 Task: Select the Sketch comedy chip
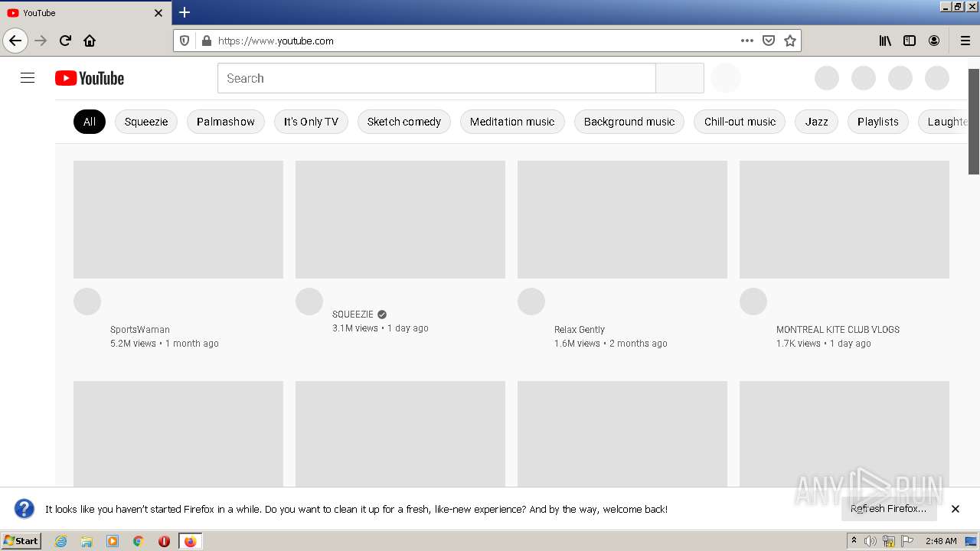click(404, 122)
